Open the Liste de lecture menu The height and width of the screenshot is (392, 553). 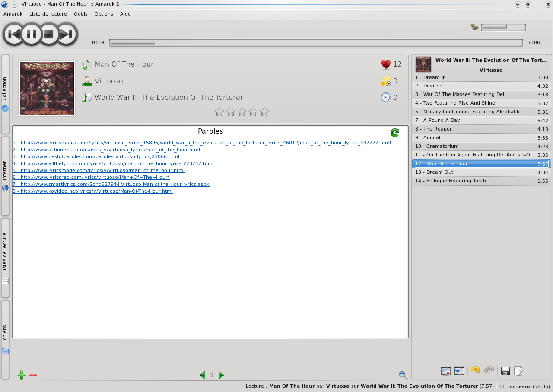[48, 14]
